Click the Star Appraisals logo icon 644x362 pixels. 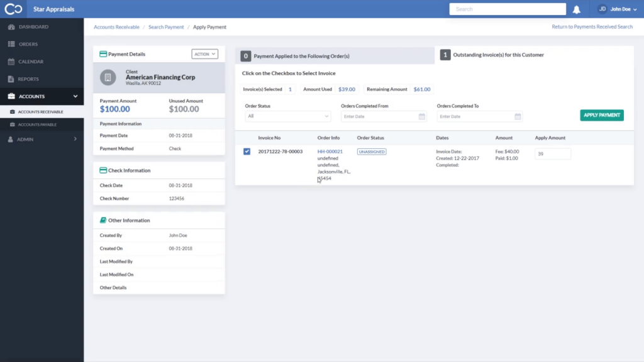point(13,9)
